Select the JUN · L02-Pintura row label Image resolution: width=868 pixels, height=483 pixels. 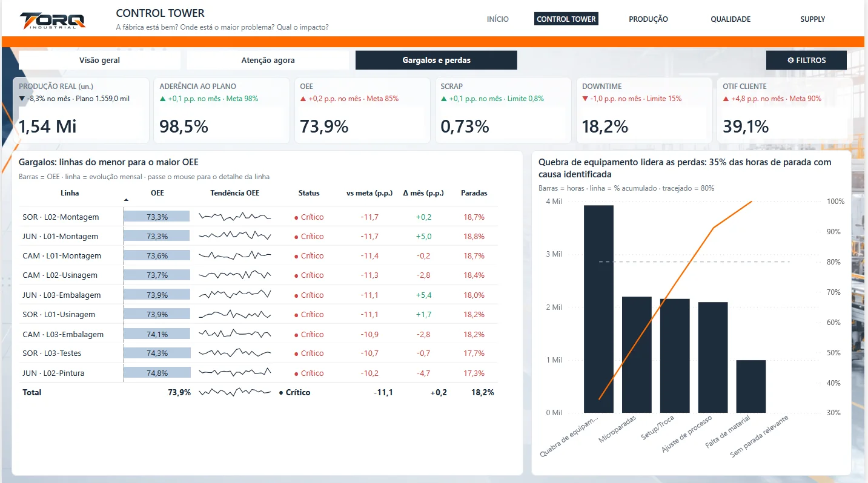[53, 373]
